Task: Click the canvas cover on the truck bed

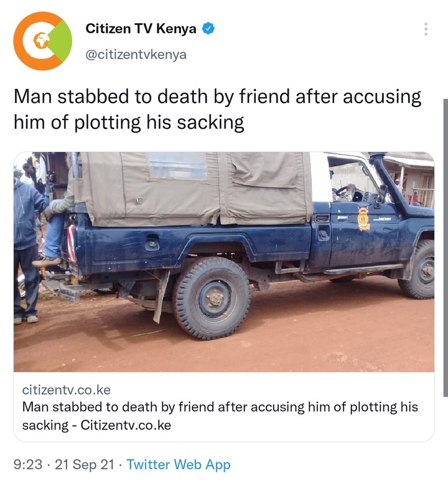Action: (x=193, y=187)
